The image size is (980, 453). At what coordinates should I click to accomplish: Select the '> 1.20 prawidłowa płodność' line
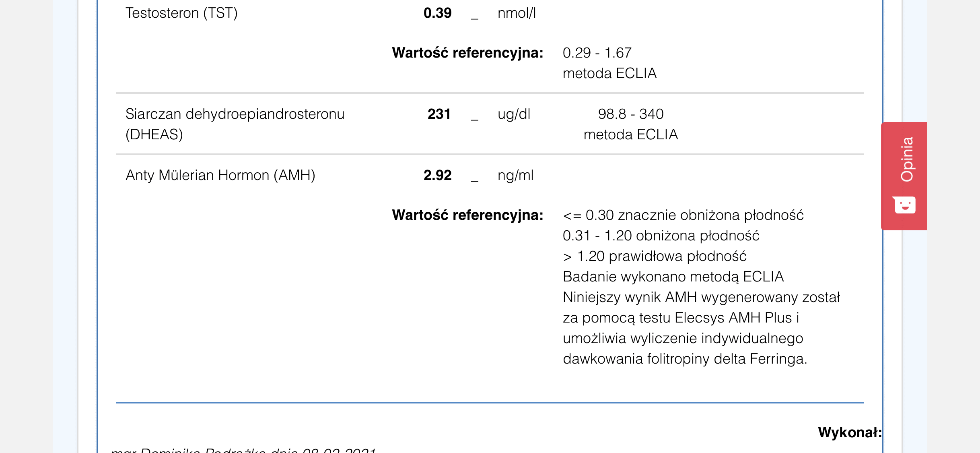click(655, 256)
